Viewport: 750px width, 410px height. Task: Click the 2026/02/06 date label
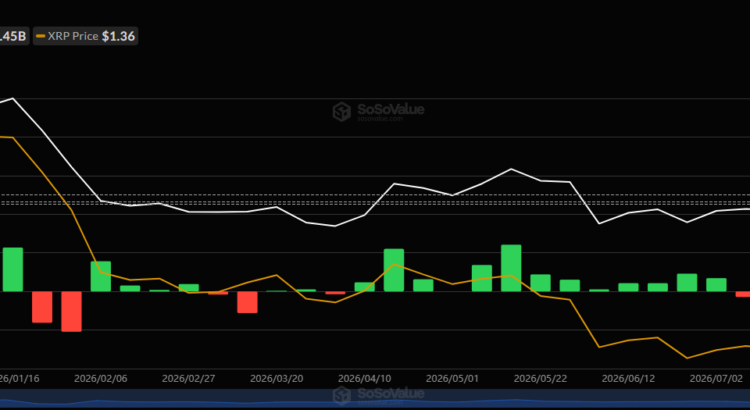click(100, 379)
